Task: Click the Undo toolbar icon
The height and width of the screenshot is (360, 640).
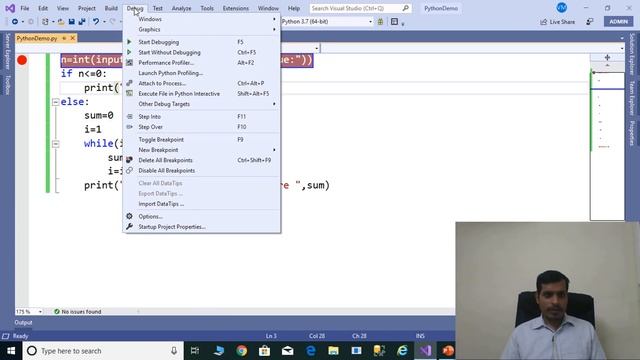Action: coord(96,22)
